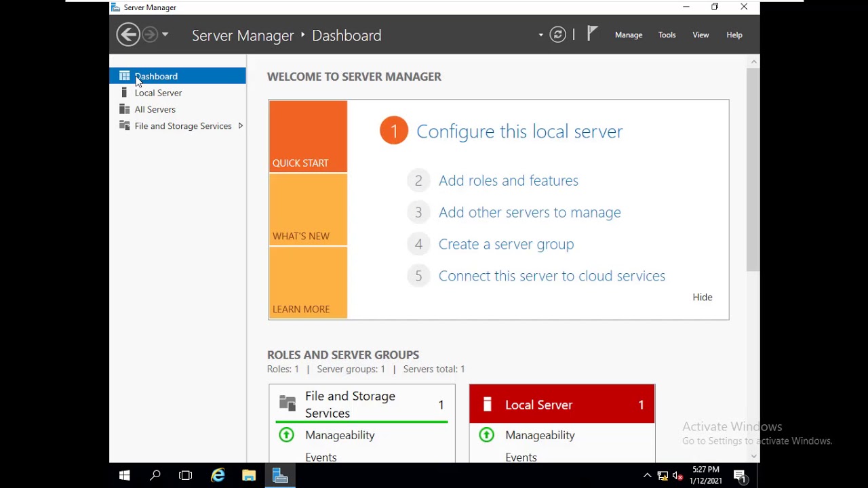Open the Help menu
868x488 pixels.
tap(734, 35)
